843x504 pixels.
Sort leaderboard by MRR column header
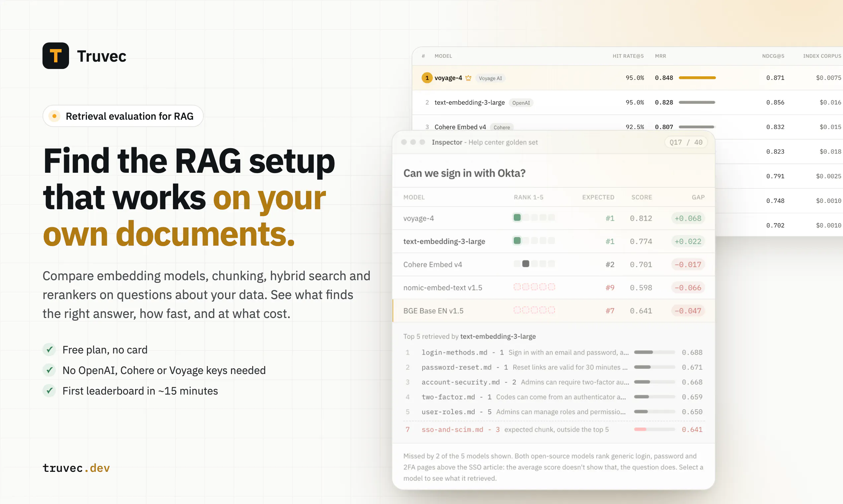[x=660, y=56]
